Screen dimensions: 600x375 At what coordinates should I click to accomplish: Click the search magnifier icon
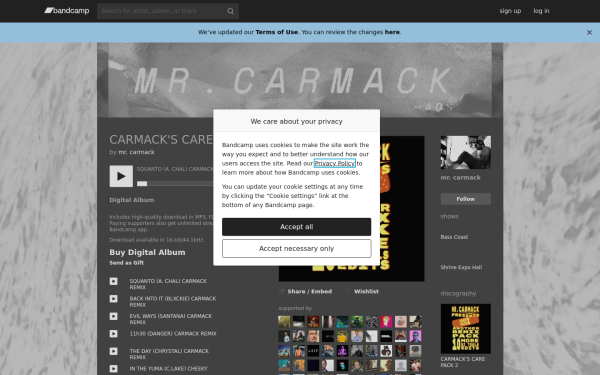coord(230,11)
